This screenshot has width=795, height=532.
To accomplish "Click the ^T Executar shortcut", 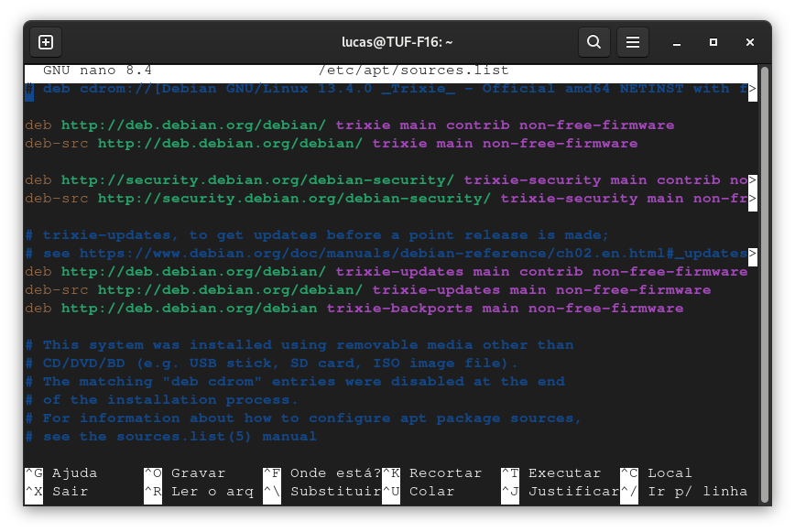I will tap(550, 473).
